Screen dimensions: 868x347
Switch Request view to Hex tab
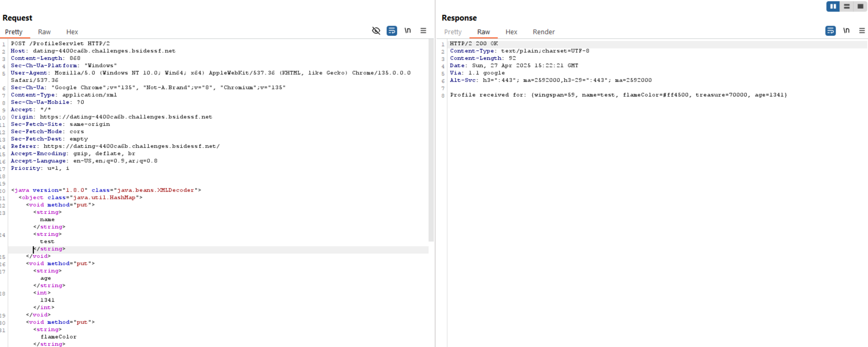(72, 32)
